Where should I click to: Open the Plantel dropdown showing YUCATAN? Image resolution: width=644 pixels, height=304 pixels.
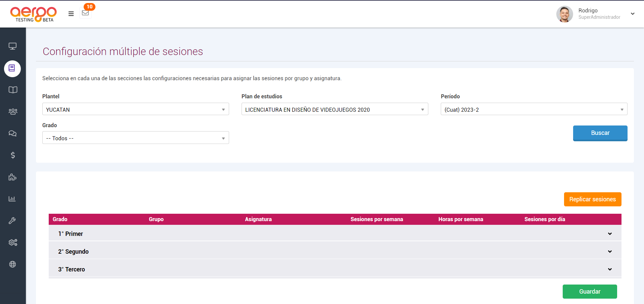click(x=135, y=109)
